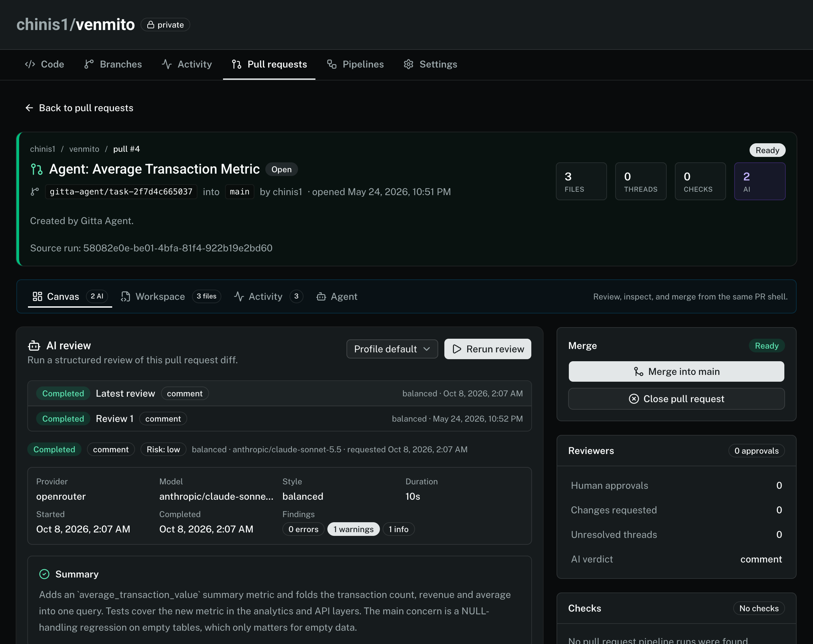The image size is (813, 644).
Task: Switch to the Branches tab
Action: [113, 64]
